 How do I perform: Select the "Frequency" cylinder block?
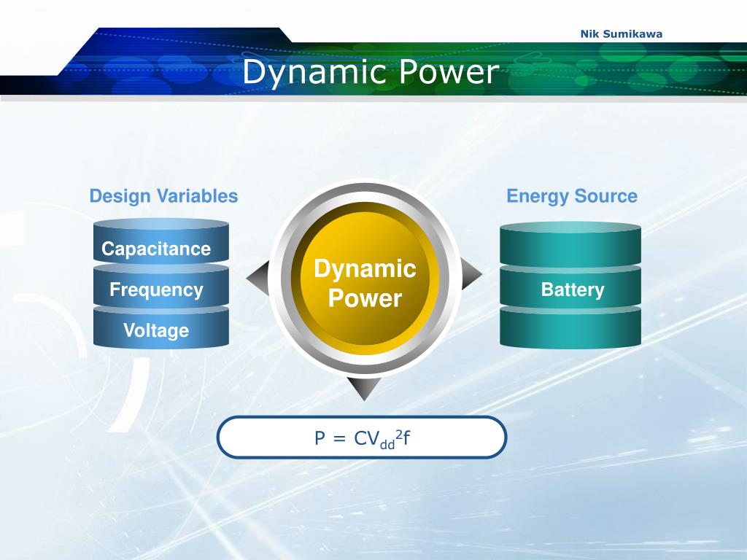[x=161, y=286]
